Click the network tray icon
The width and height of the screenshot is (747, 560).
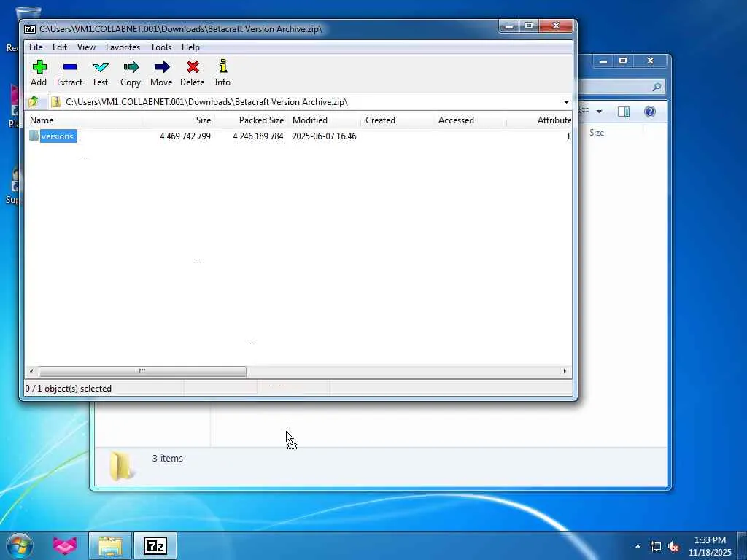(656, 547)
